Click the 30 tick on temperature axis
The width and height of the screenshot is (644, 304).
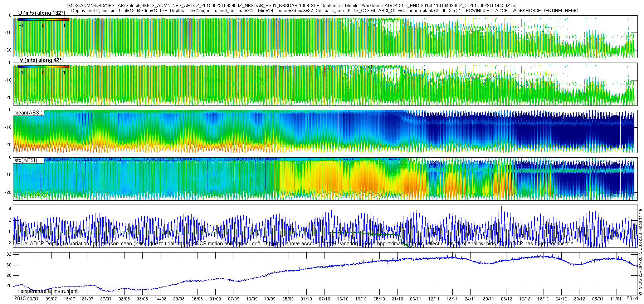tap(9, 265)
